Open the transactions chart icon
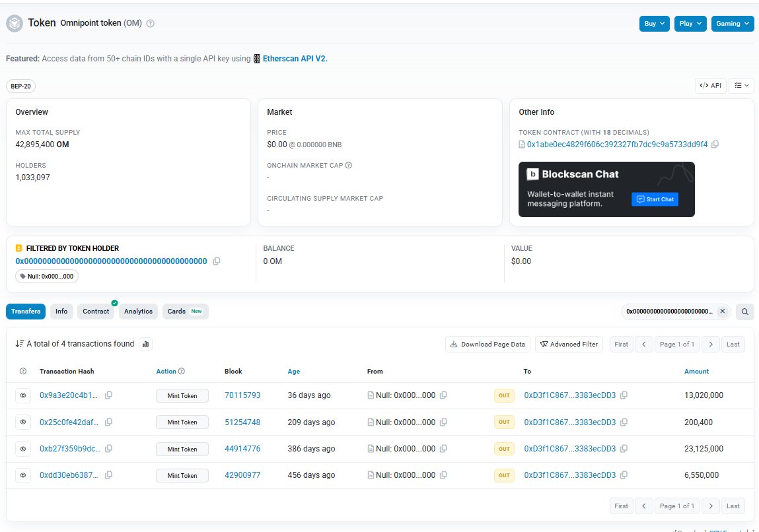The image size is (759, 532). pyautogui.click(x=146, y=344)
